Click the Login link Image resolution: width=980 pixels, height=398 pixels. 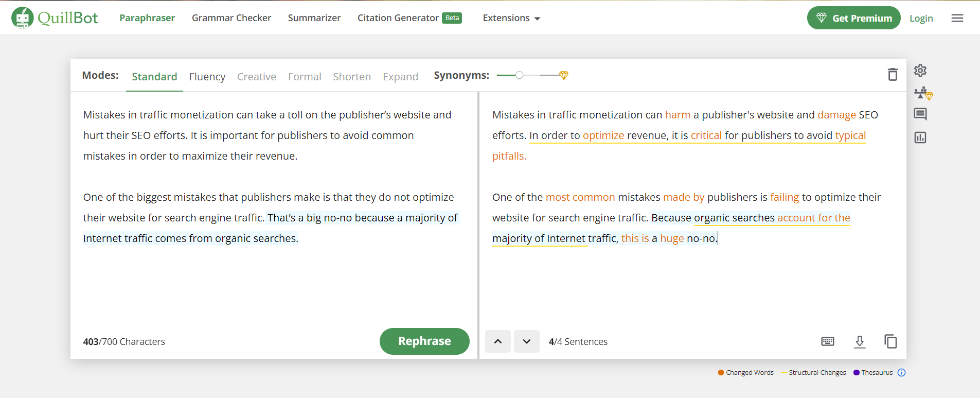coord(921,19)
